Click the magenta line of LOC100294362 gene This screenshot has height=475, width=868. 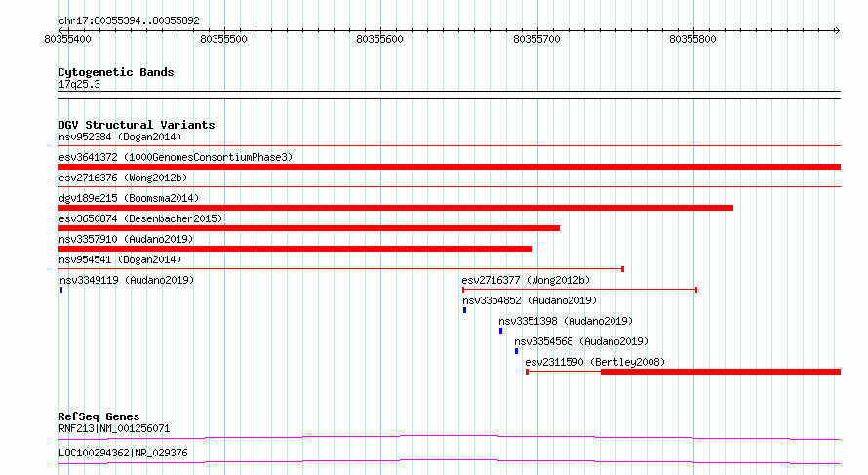(449, 461)
